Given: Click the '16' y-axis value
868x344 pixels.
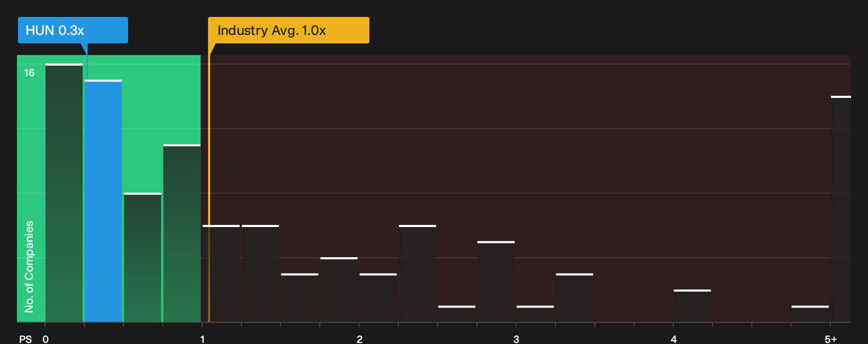Looking at the screenshot, I should (x=29, y=73).
